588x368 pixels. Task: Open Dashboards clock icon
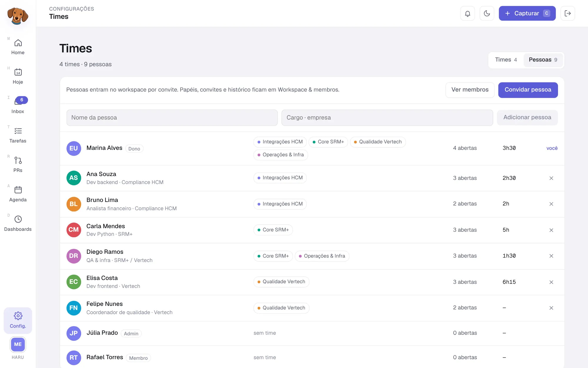coord(18,219)
